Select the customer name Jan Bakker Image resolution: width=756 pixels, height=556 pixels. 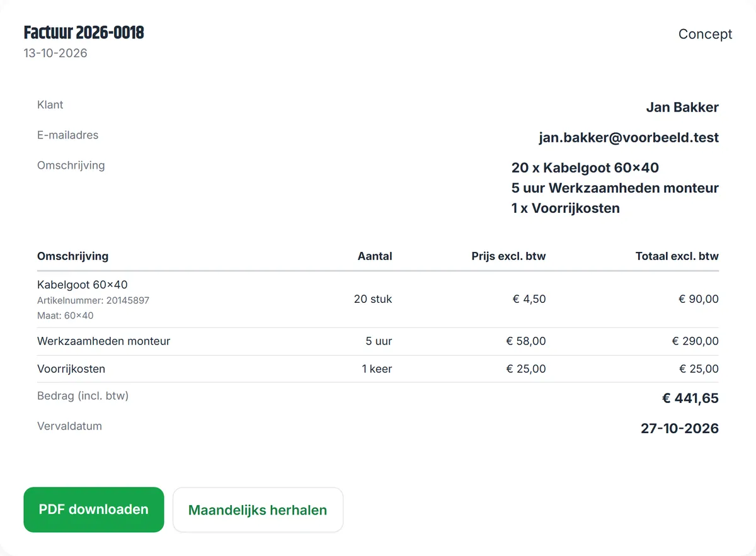(682, 107)
